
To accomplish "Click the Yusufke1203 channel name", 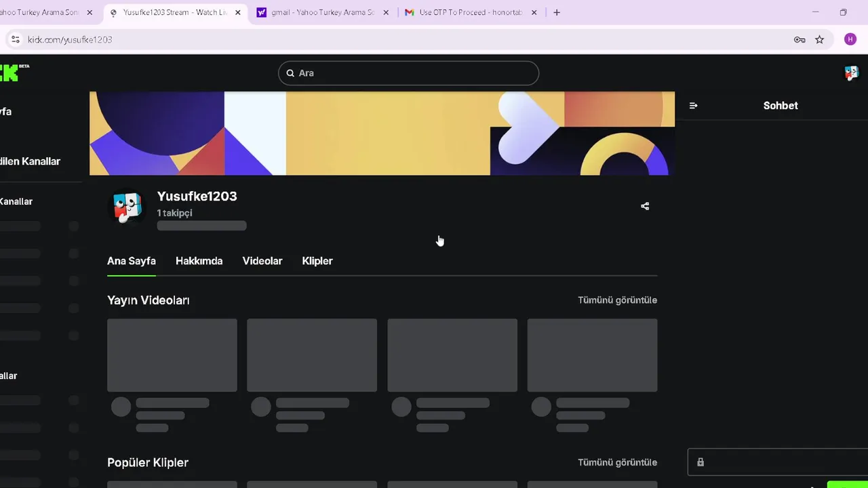I will tap(197, 197).
